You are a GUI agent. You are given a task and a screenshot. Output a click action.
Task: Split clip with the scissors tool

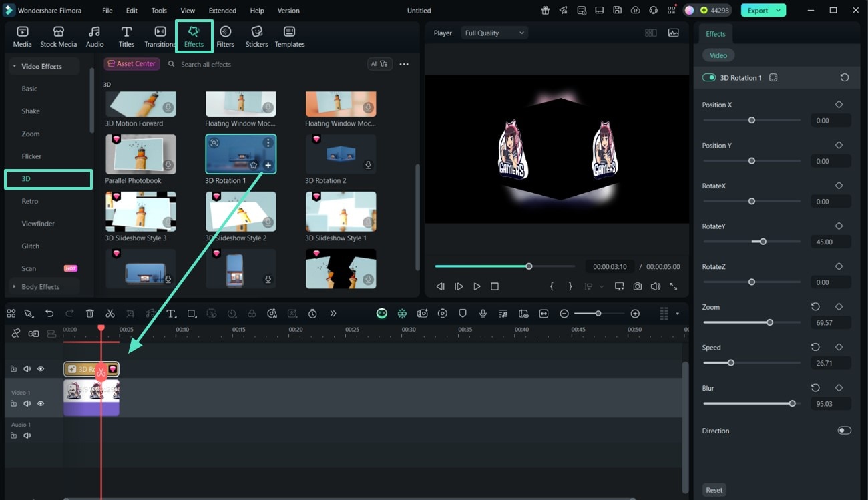110,314
